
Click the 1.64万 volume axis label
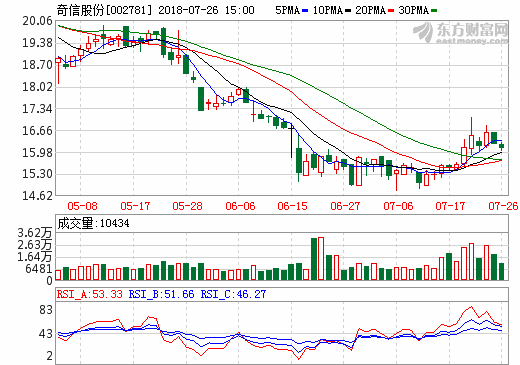click(x=35, y=257)
